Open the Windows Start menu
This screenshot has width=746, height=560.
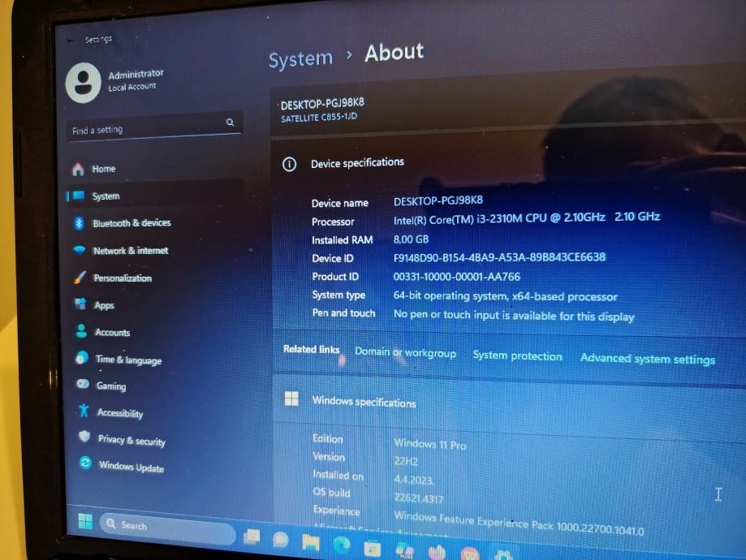(85, 522)
